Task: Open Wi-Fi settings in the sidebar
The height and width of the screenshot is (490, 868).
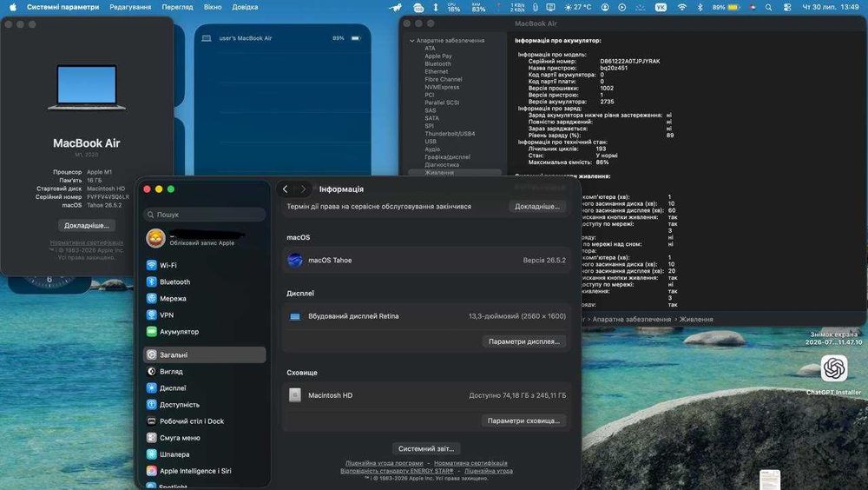Action: pos(204,266)
